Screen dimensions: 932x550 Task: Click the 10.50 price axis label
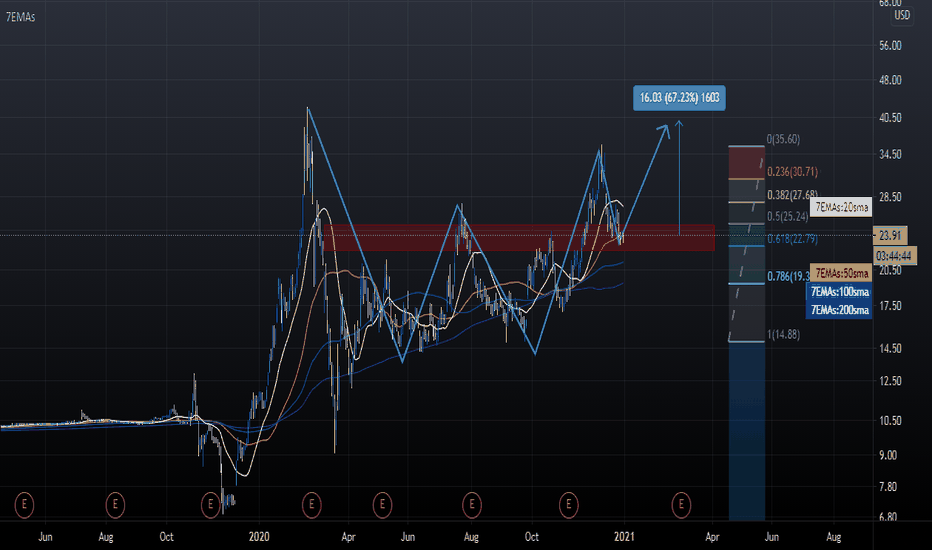tap(890, 420)
